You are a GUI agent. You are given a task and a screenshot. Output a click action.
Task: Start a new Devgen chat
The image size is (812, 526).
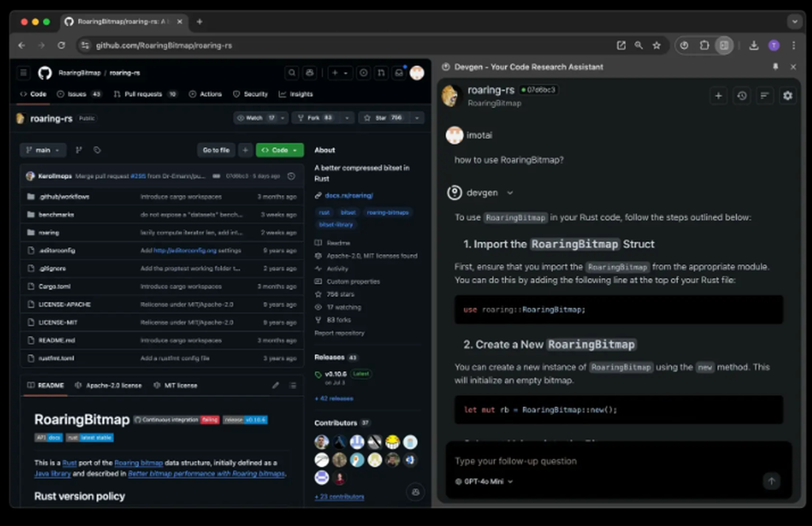(719, 96)
